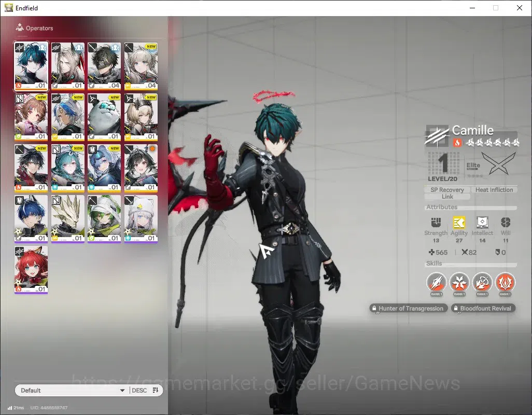Select the blonde crowned operator card
The image size is (532, 415).
coord(141,117)
